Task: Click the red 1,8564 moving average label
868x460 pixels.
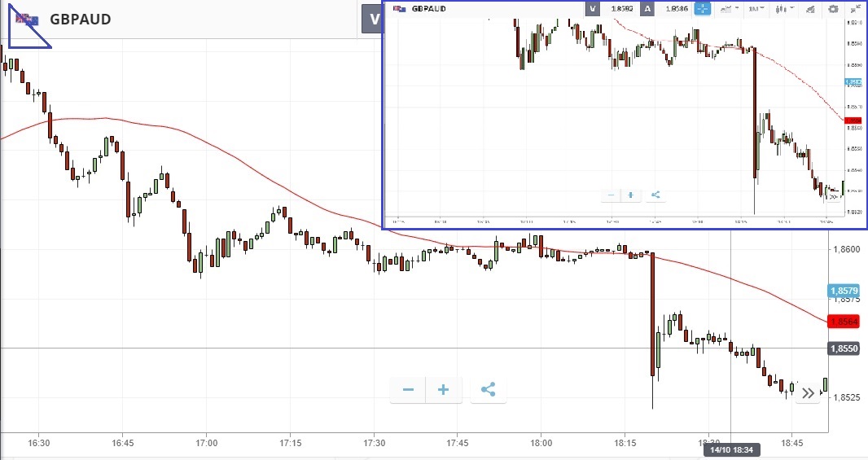Action: pyautogui.click(x=844, y=322)
